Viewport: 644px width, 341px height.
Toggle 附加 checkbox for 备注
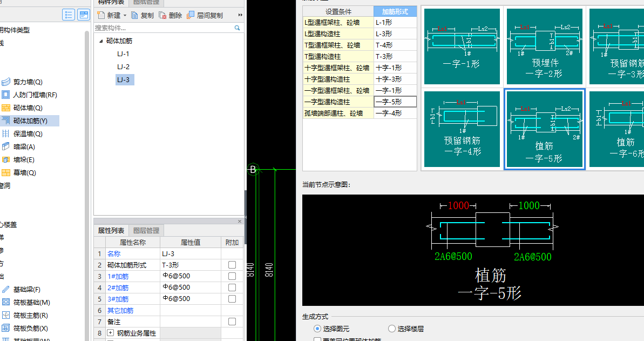(x=232, y=321)
